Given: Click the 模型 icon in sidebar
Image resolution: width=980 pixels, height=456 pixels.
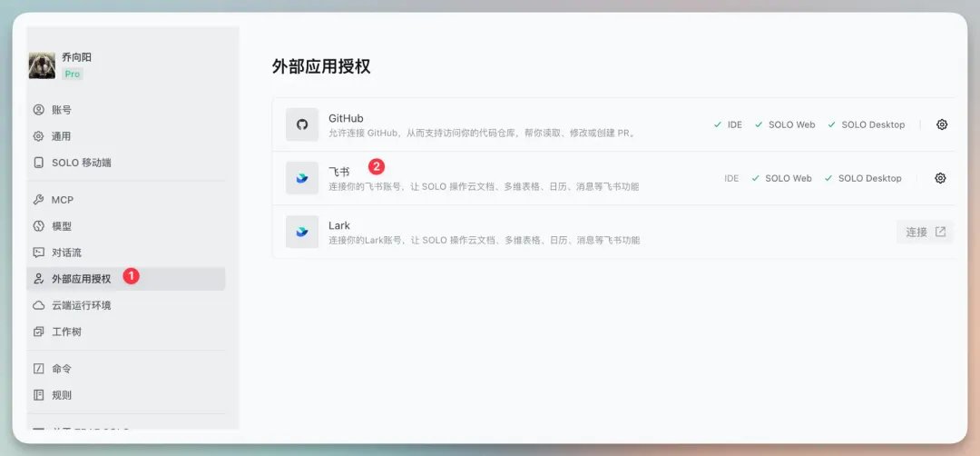Looking at the screenshot, I should [39, 226].
